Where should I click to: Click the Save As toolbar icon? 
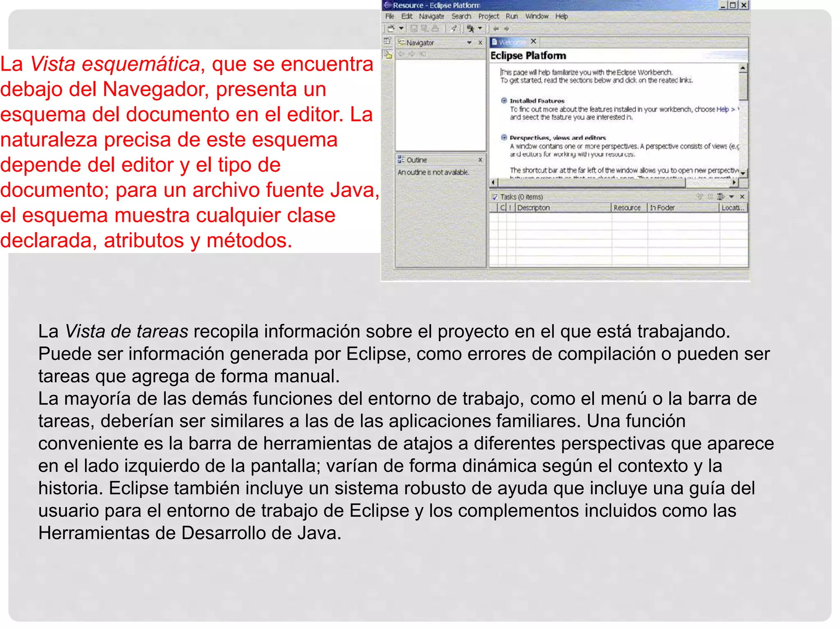[425, 29]
